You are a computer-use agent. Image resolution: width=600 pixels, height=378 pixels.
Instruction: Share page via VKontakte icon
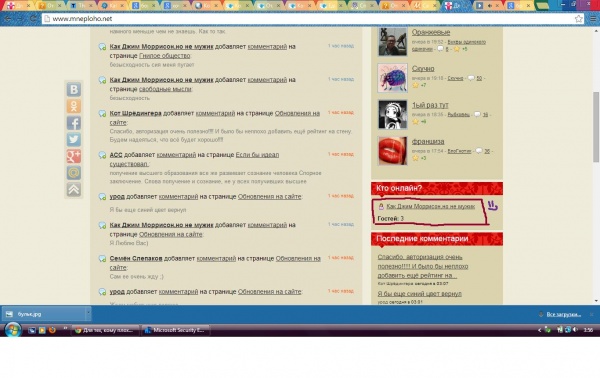click(x=74, y=90)
